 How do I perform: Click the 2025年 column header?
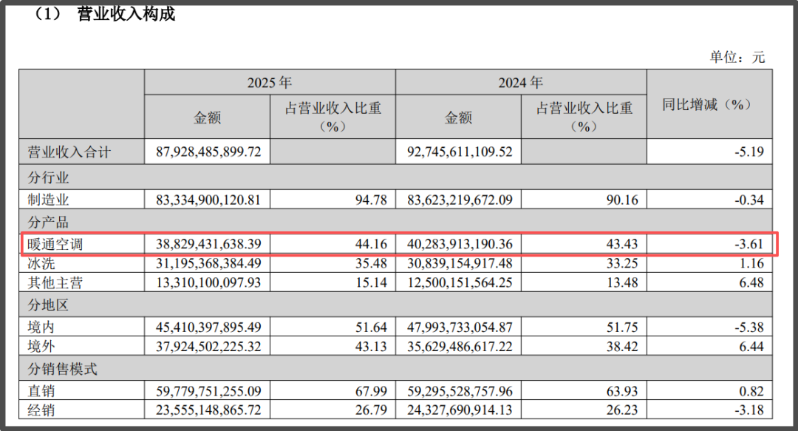point(269,82)
